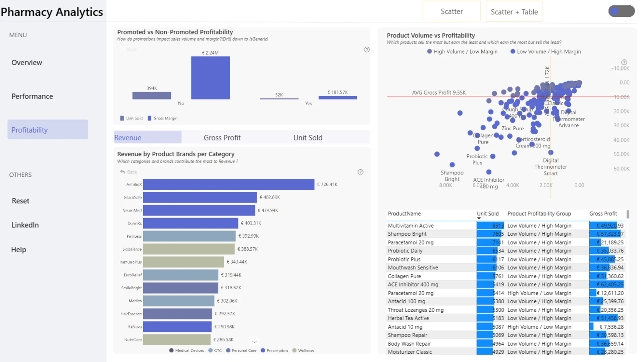The width and height of the screenshot is (644, 362).
Task: Expand AntiBioX bar to drill down
Action: (229, 184)
